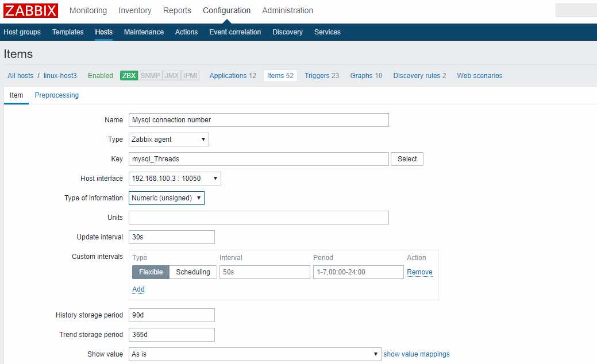Focus the custom Interval 50s field

tap(265, 272)
